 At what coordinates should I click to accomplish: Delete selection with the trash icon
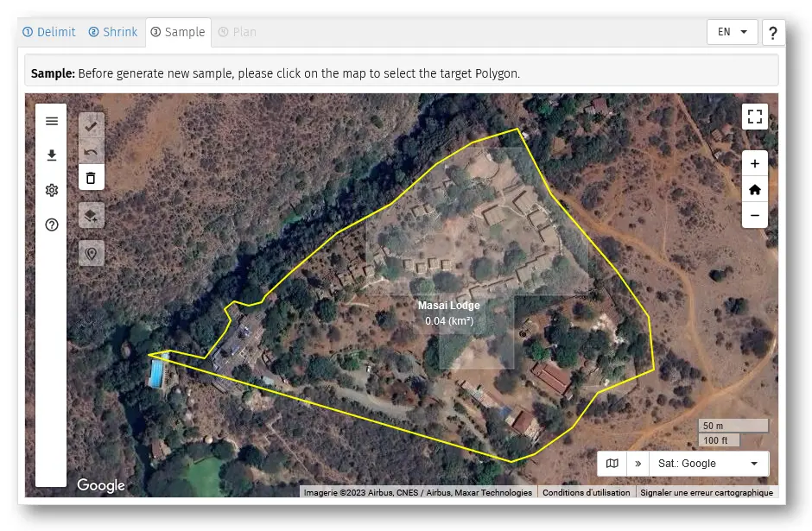click(92, 178)
